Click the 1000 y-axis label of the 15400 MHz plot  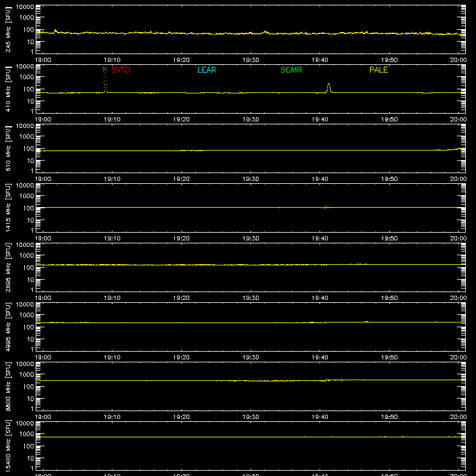click(27, 434)
